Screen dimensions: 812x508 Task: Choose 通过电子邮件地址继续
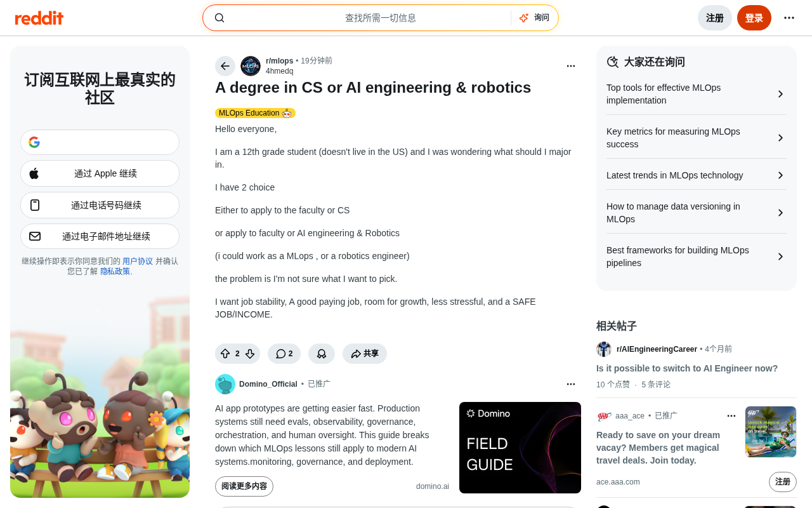coord(100,236)
